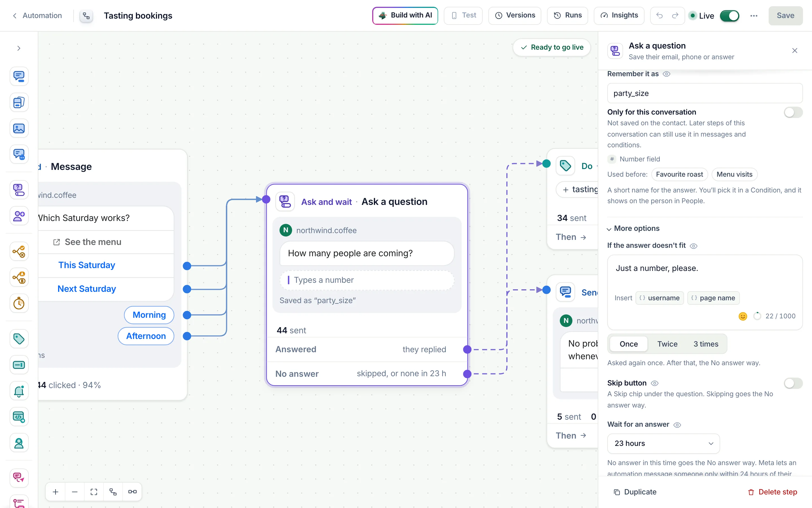Screen dimensions: 812x508
Task: Auto-arrange the flow layout icon
Action: tap(113, 492)
